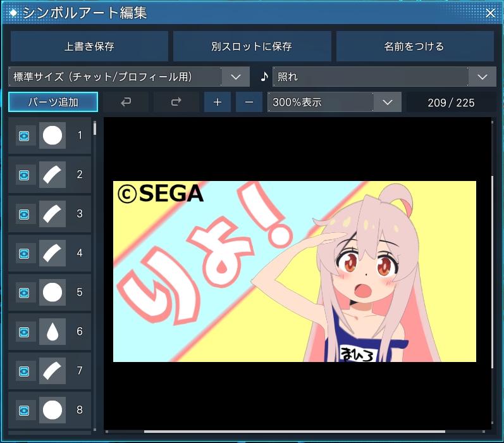The height and width of the screenshot is (443, 504).
Task: Select the circle shape of layer 1
Action: coord(52,135)
